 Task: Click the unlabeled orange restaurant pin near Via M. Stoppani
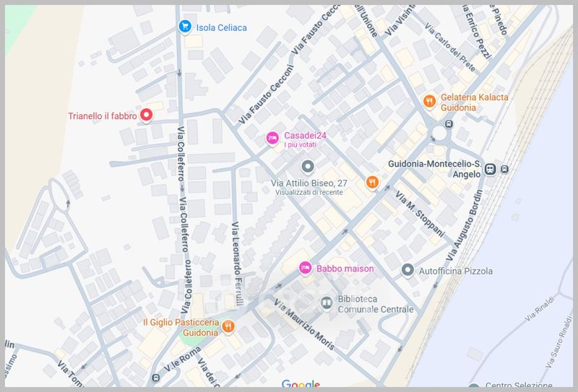(372, 183)
